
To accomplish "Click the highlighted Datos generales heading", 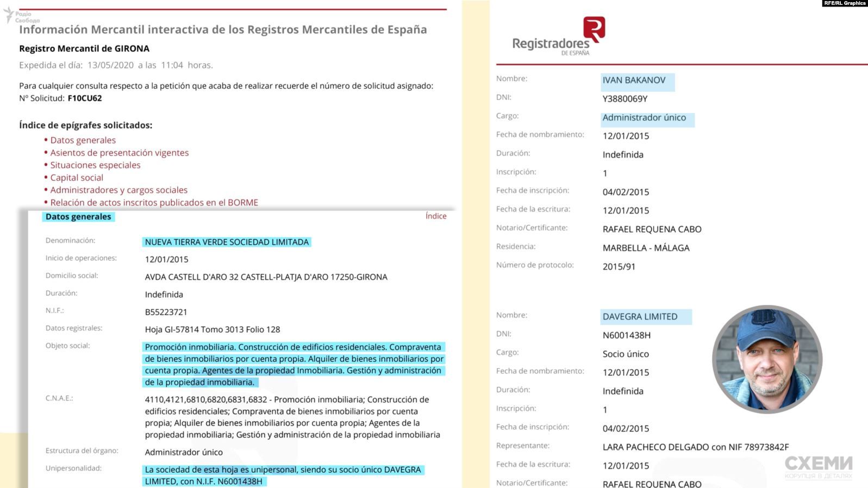I will pos(78,217).
